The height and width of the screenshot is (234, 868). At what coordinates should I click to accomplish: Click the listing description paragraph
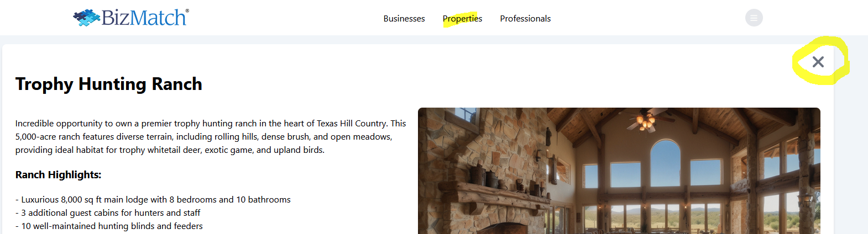click(211, 137)
